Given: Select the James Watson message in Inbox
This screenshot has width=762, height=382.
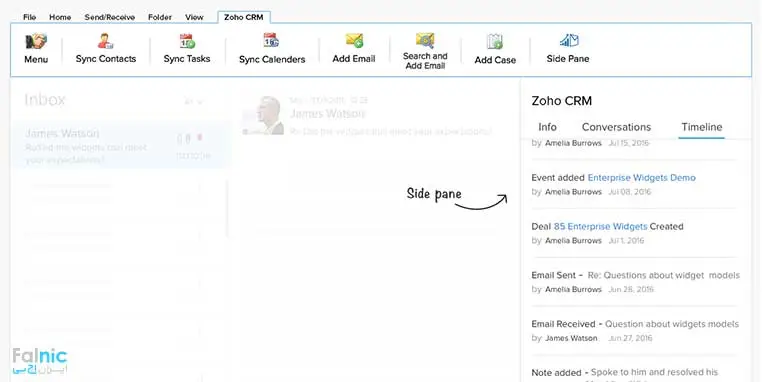Looking at the screenshot, I should click(x=121, y=146).
